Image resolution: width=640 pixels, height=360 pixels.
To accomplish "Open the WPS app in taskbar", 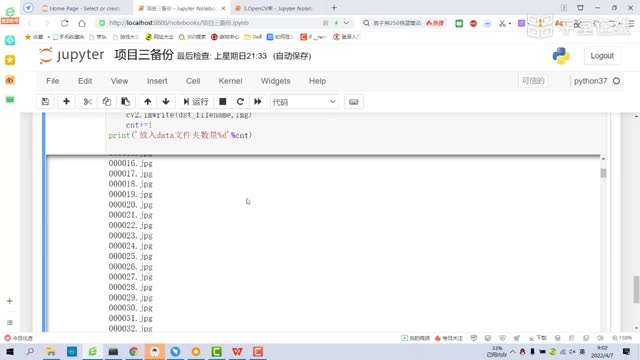I will pyautogui.click(x=237, y=351).
